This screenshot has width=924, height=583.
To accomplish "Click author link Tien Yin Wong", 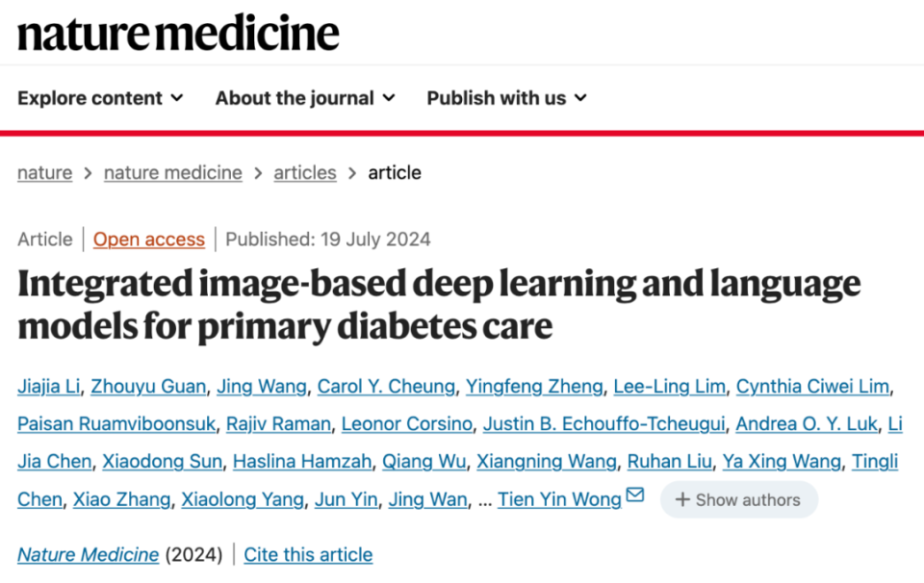I will tap(558, 499).
